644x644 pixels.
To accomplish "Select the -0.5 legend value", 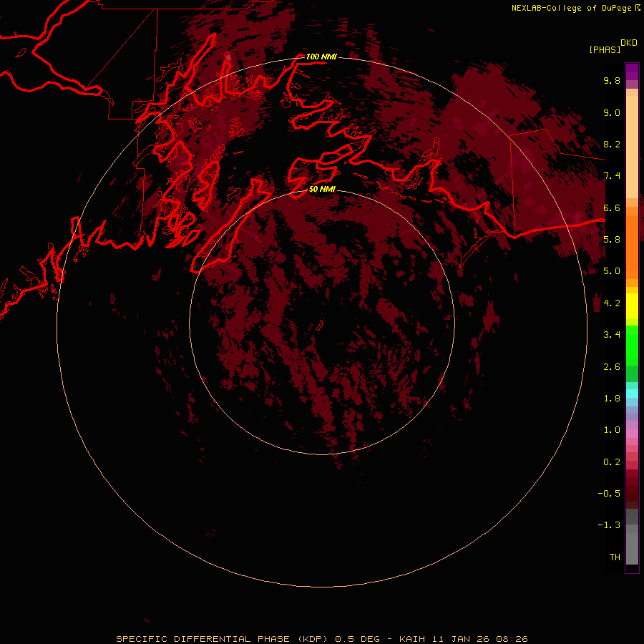I will click(609, 494).
